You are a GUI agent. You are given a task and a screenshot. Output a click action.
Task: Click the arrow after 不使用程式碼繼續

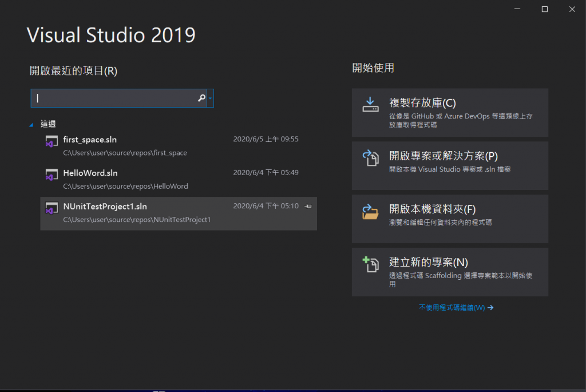tap(490, 307)
